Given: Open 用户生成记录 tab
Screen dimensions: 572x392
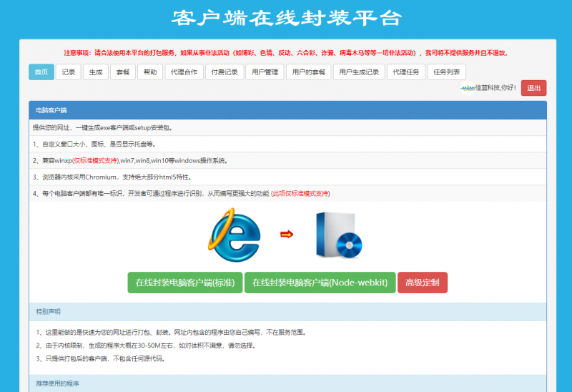Looking at the screenshot, I should pyautogui.click(x=359, y=72).
